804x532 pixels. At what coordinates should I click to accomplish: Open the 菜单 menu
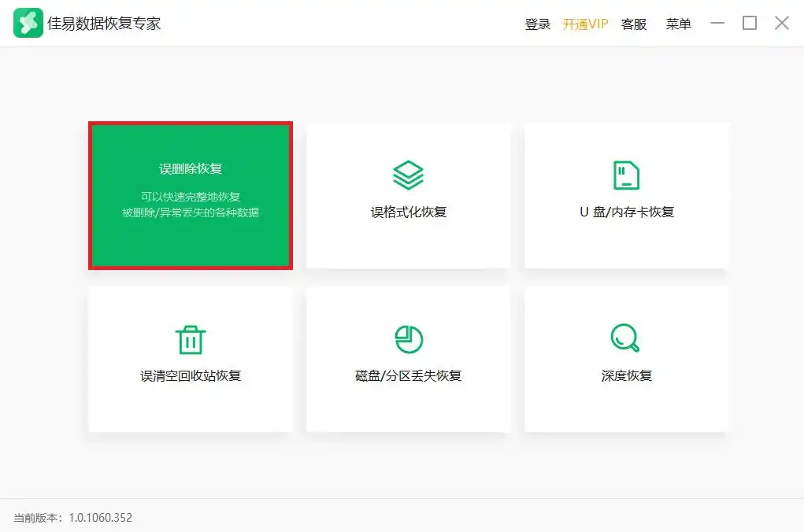678,24
